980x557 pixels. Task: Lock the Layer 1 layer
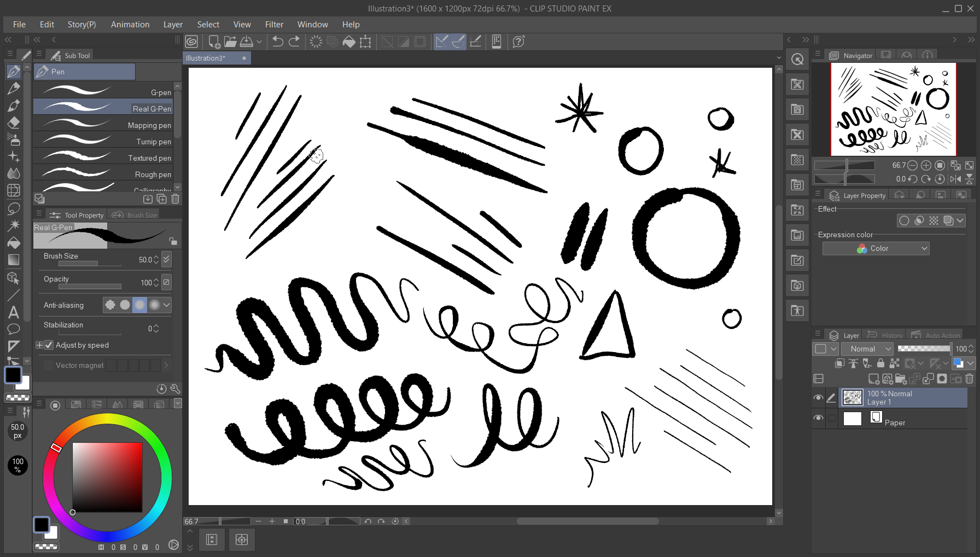(880, 363)
